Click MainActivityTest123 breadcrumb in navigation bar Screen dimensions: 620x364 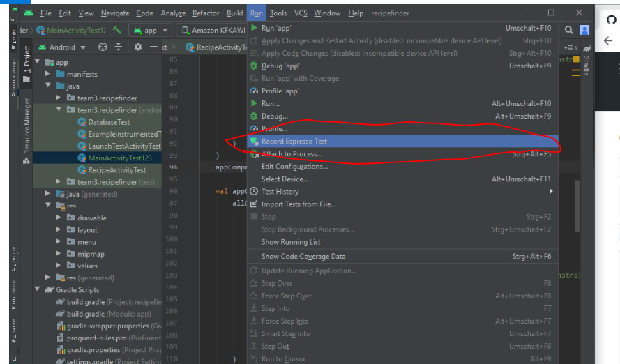[x=71, y=30]
